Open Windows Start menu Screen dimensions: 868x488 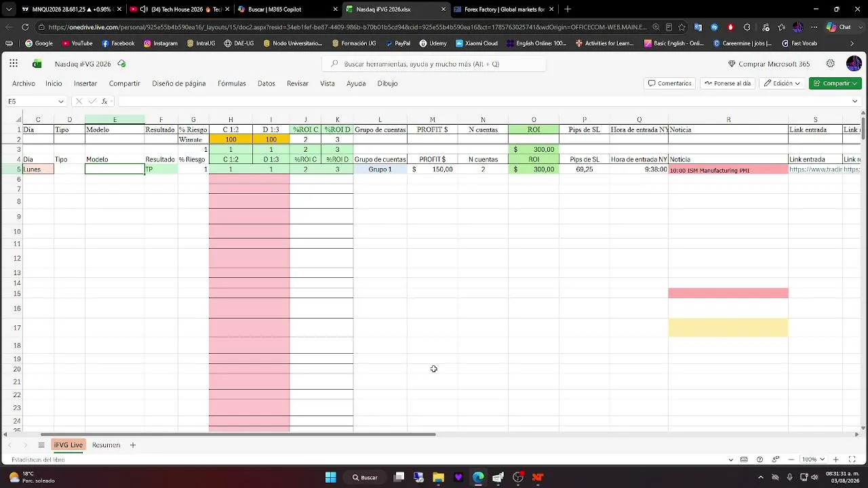330,477
